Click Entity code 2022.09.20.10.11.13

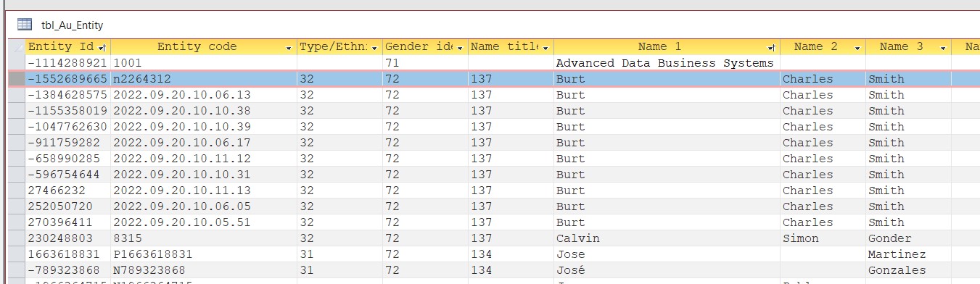point(204,191)
